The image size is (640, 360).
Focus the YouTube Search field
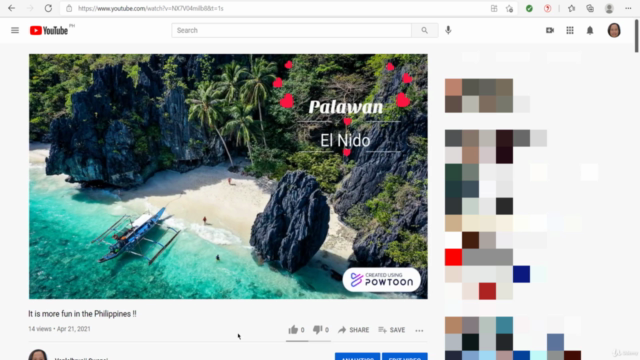(291, 30)
